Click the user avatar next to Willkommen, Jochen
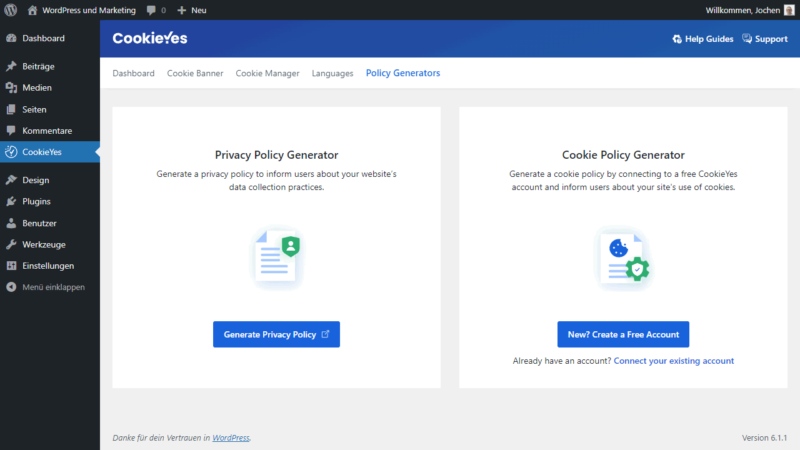 (x=788, y=10)
